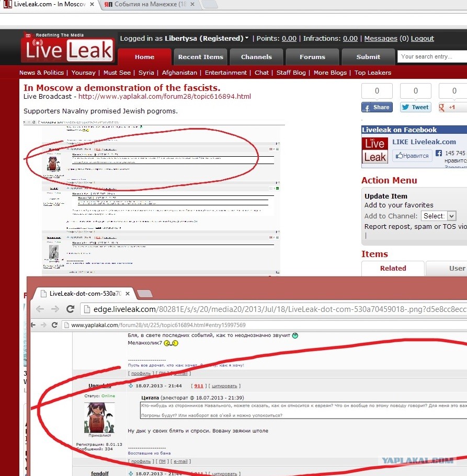This screenshot has width=467, height=476.
Task: Open the Infractions 0.00 link
Action: pos(350,39)
